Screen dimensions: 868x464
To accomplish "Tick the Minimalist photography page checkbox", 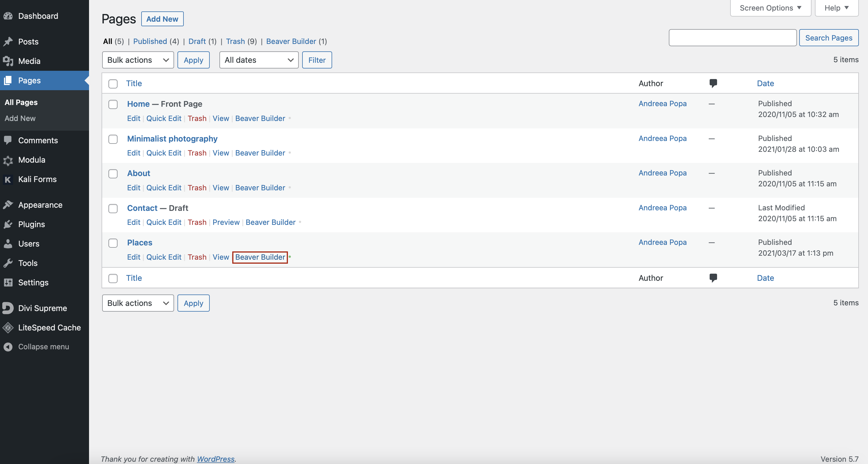I will 113,139.
